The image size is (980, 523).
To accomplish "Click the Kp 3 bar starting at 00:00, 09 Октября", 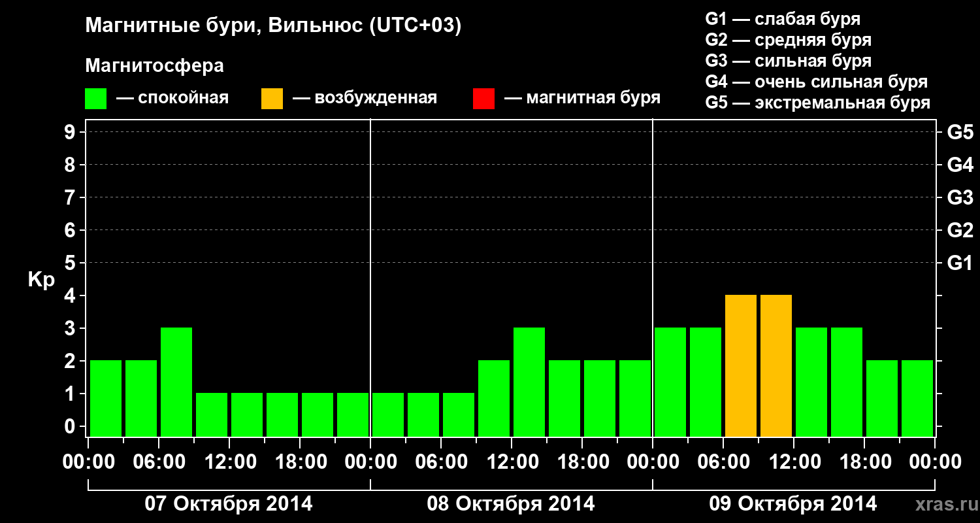I will pos(670,382).
